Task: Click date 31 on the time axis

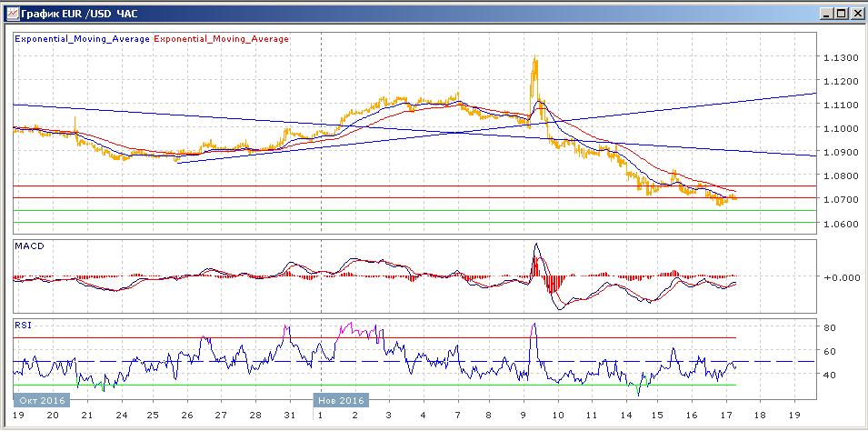Action: point(288,415)
